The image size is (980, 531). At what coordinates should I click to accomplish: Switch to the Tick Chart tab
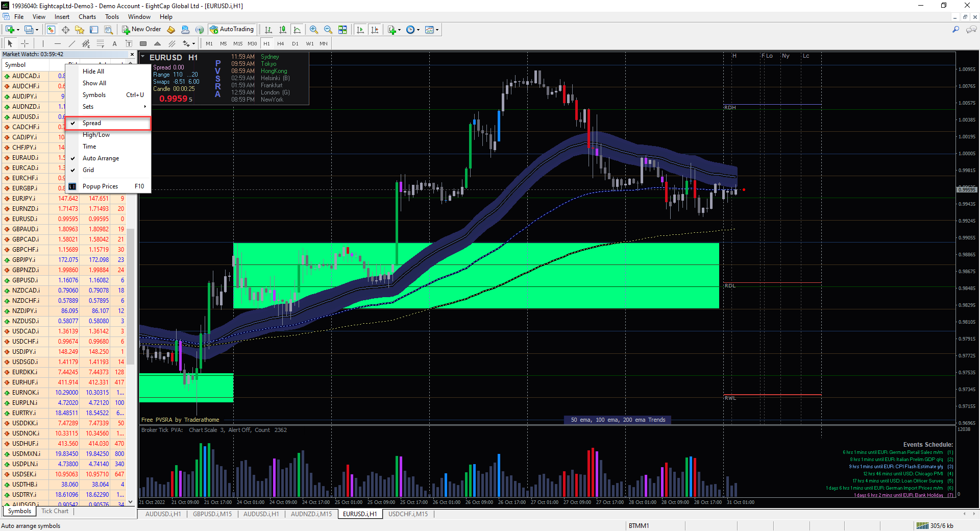click(55, 511)
